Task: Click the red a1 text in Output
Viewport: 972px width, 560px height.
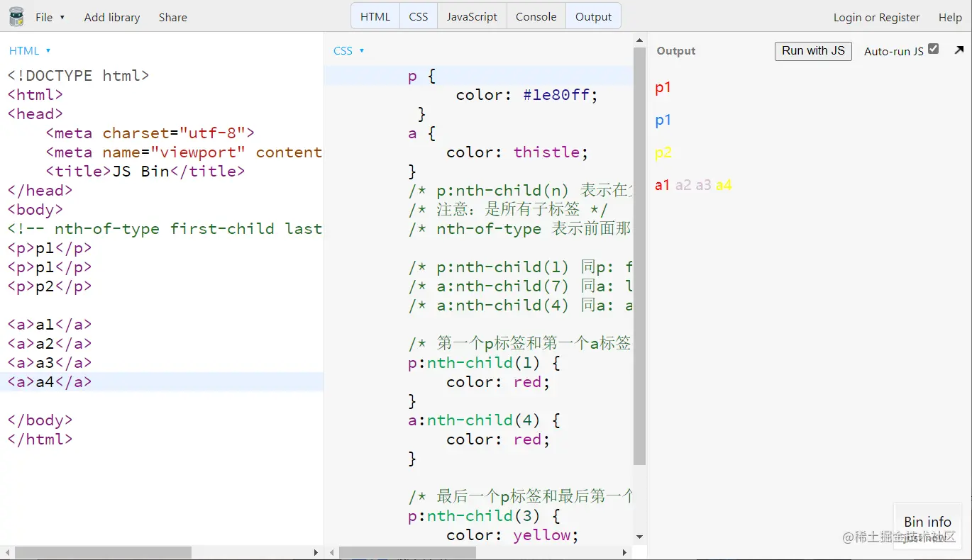Action: click(x=663, y=185)
